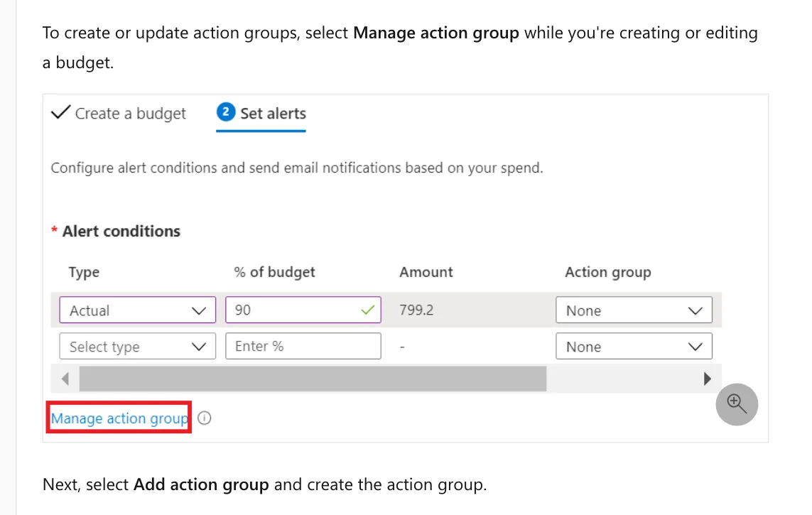The image size is (812, 515).
Task: Click the Type column header
Action: point(84,272)
